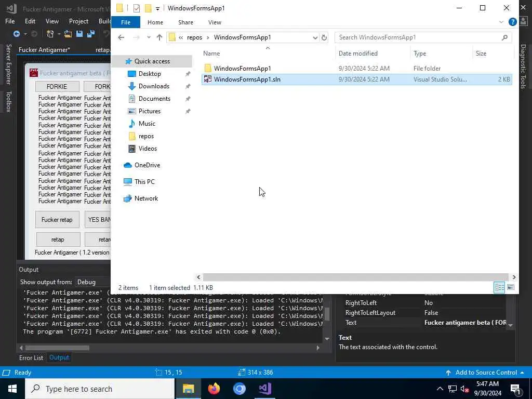Click Visual Studio Open File toolbar icon
Screen dimensions: 532x399
tap(68, 34)
